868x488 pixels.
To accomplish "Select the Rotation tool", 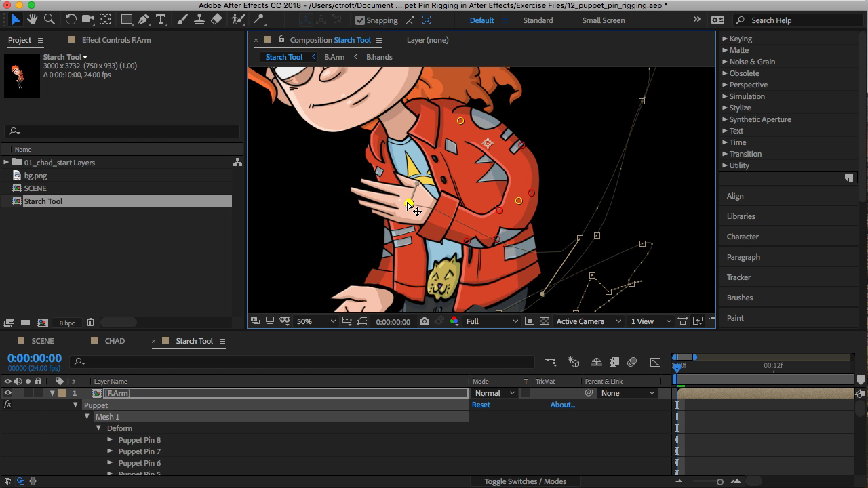I will tap(71, 20).
